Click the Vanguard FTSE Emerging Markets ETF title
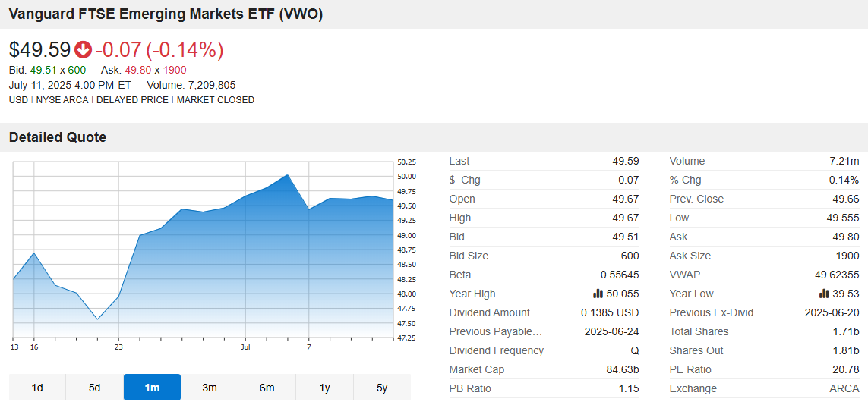Viewport: 868px width, 402px height. (x=166, y=14)
